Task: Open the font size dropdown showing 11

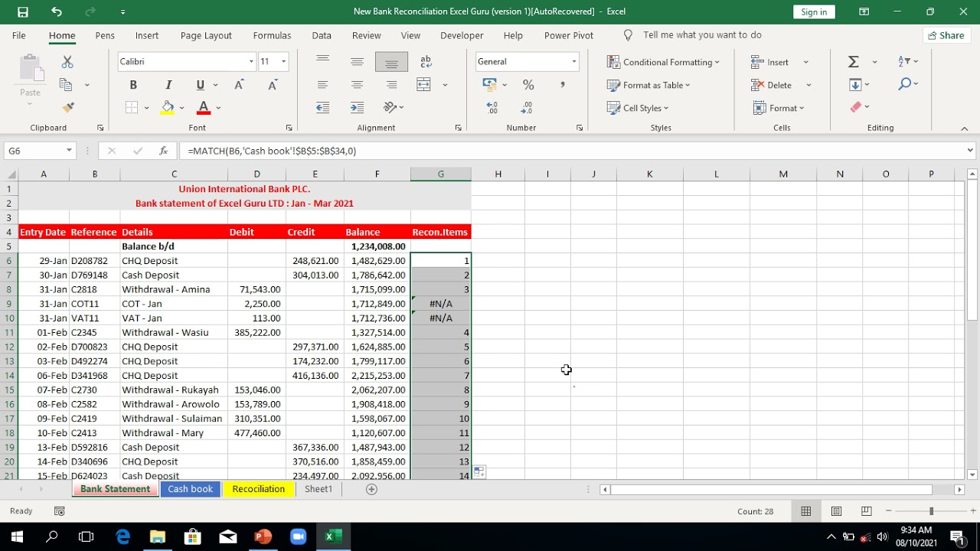Action: [x=283, y=62]
